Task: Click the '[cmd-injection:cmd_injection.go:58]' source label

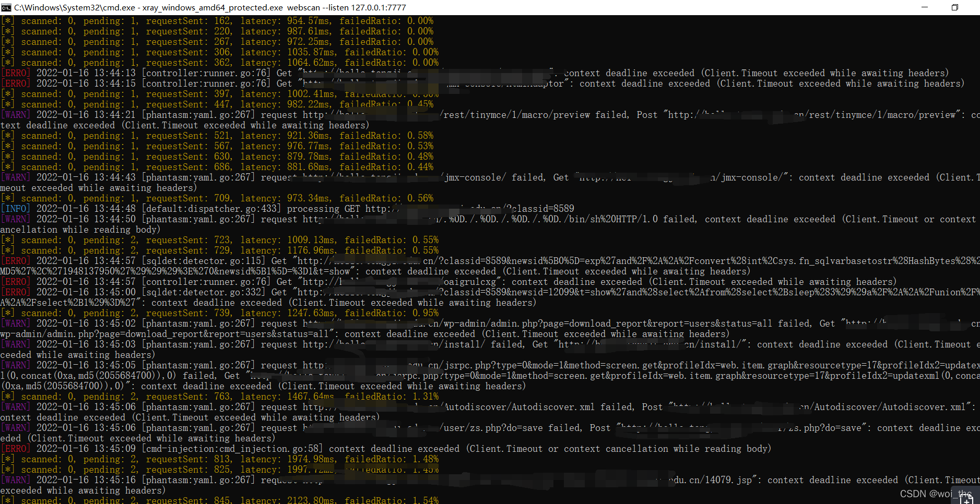Action: coord(232,449)
